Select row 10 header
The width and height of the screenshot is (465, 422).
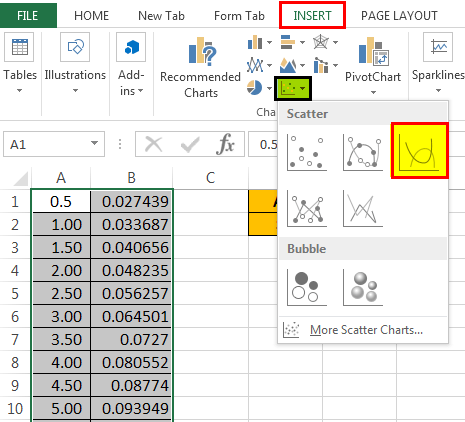[15, 409]
